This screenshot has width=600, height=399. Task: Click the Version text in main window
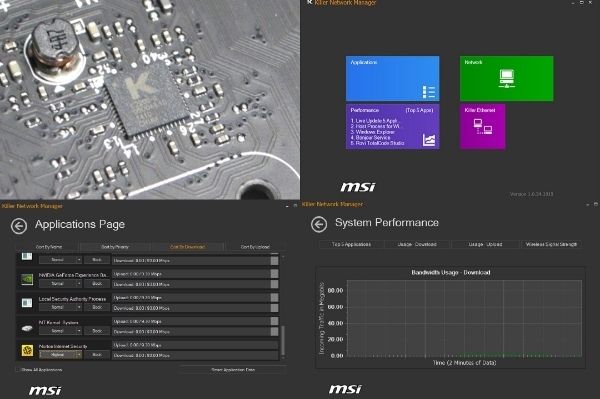pyautogui.click(x=531, y=194)
